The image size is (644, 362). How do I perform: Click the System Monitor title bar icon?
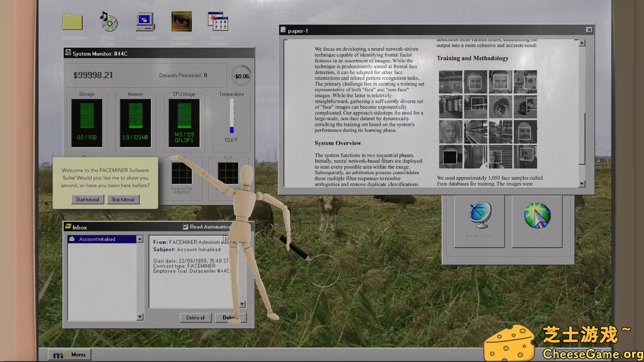click(68, 53)
